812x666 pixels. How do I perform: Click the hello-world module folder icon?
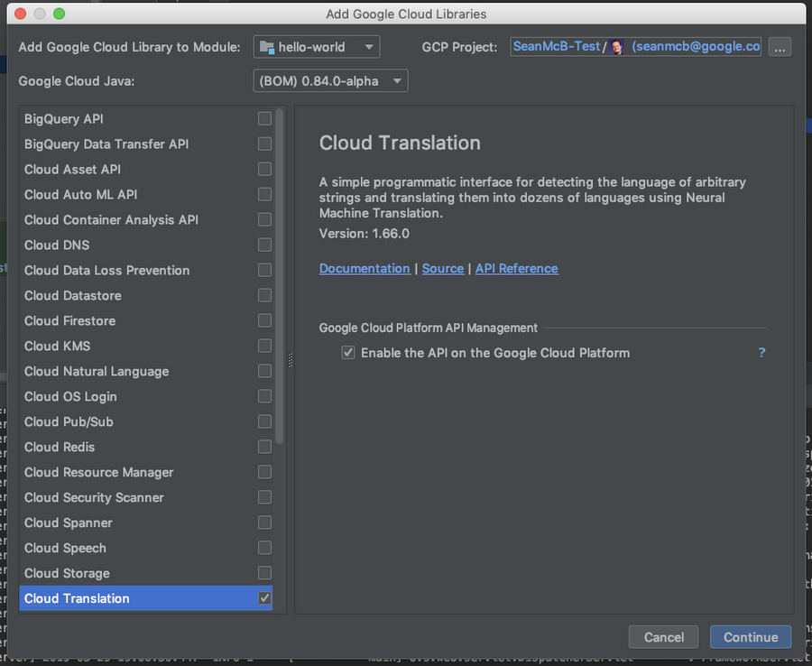pyautogui.click(x=266, y=47)
